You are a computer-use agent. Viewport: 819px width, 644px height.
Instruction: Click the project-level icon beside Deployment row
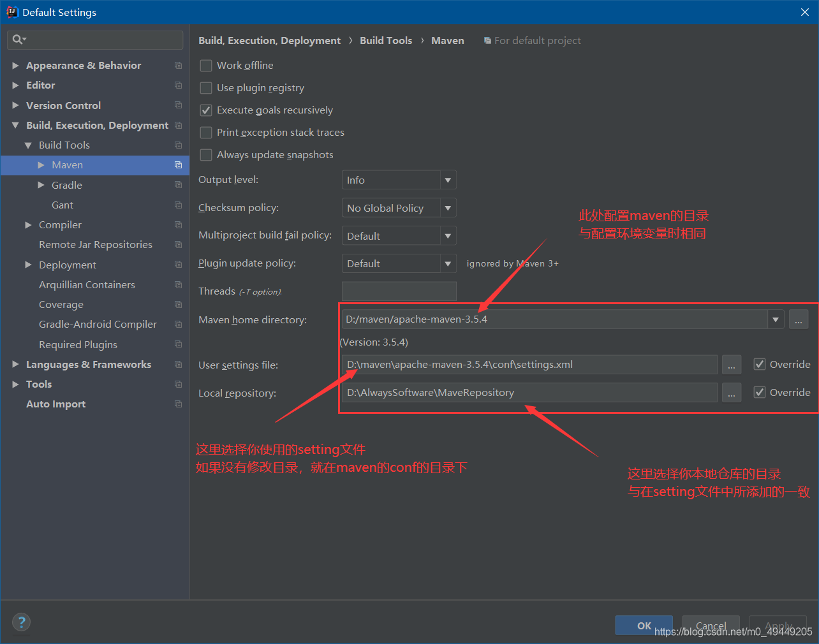pyautogui.click(x=178, y=265)
